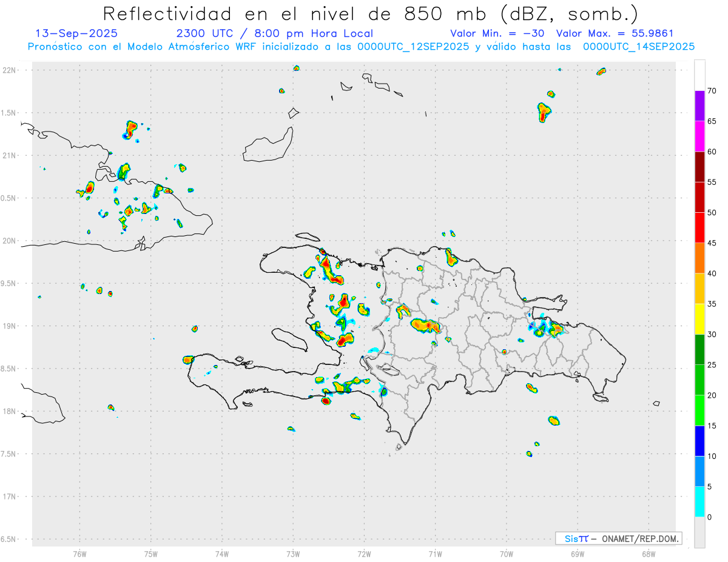728x562 pixels.
Task: Click the 'Valor Max. = 55.9861' text
Action: (615, 34)
